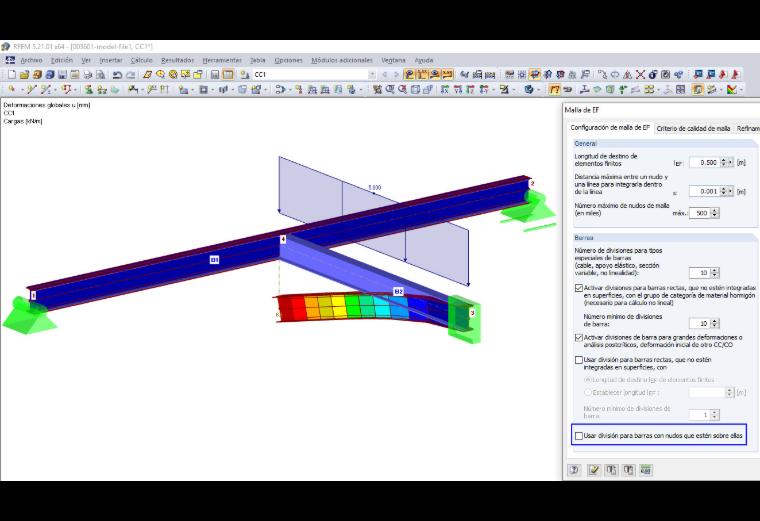Open the Ventana menu
760x521 pixels.
(393, 60)
